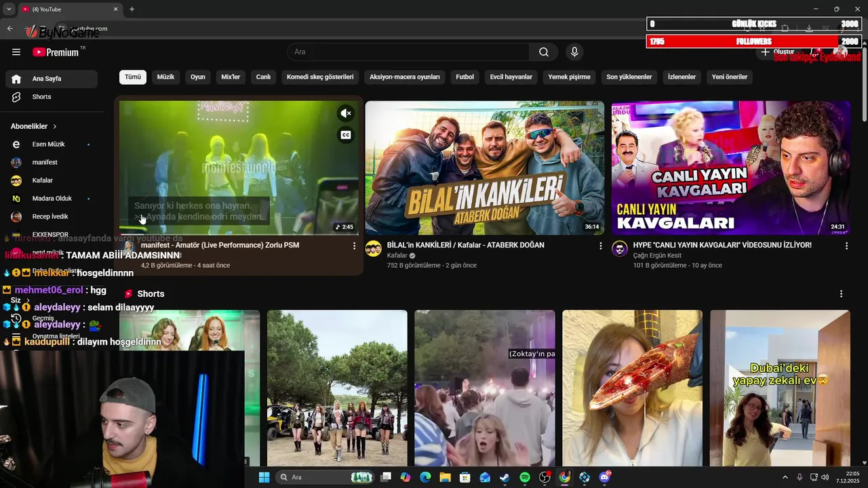Select the Canlı filter chip

(263, 77)
